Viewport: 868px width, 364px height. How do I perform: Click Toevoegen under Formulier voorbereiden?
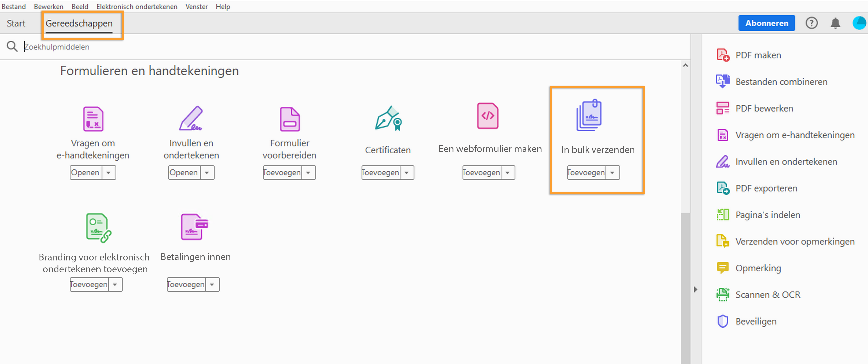point(282,172)
